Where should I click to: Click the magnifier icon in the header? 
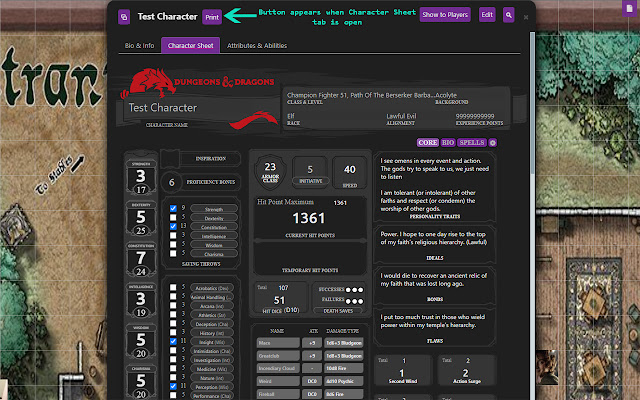509,16
